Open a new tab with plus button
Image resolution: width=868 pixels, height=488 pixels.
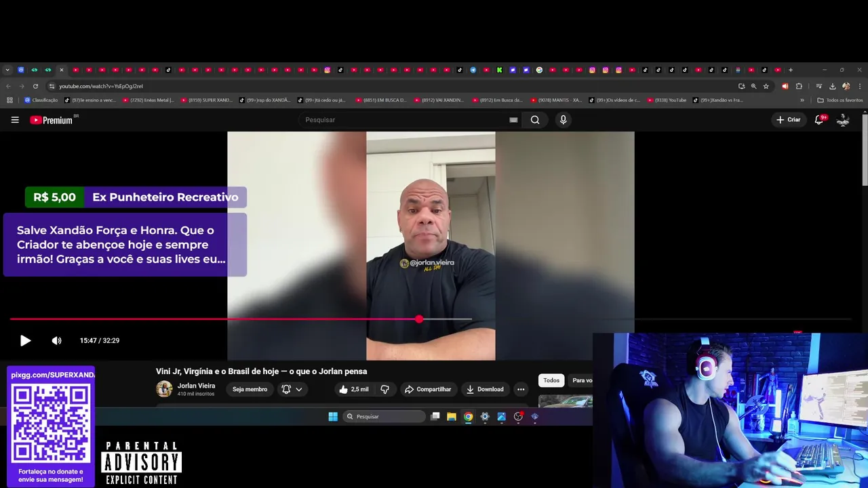coord(791,70)
